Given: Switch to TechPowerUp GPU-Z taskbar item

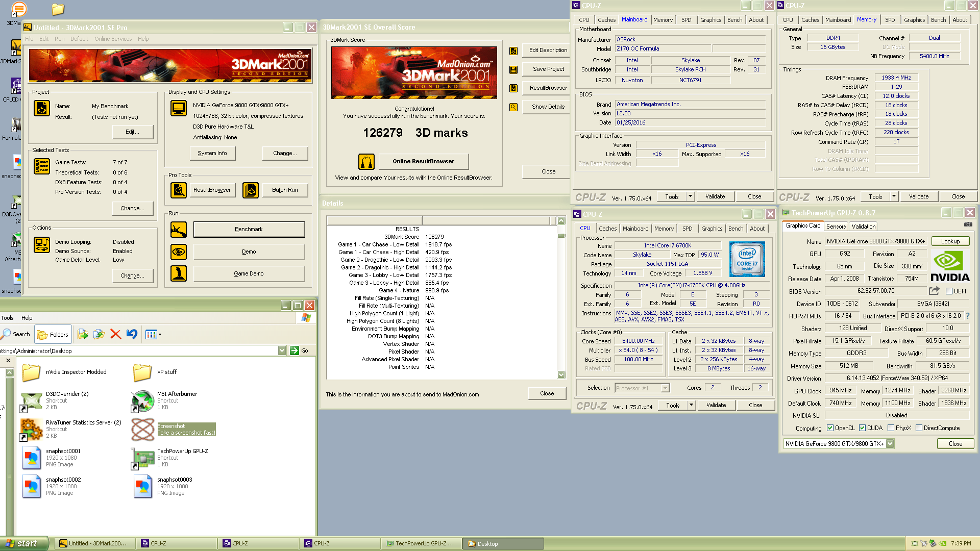Looking at the screenshot, I should pos(421,543).
